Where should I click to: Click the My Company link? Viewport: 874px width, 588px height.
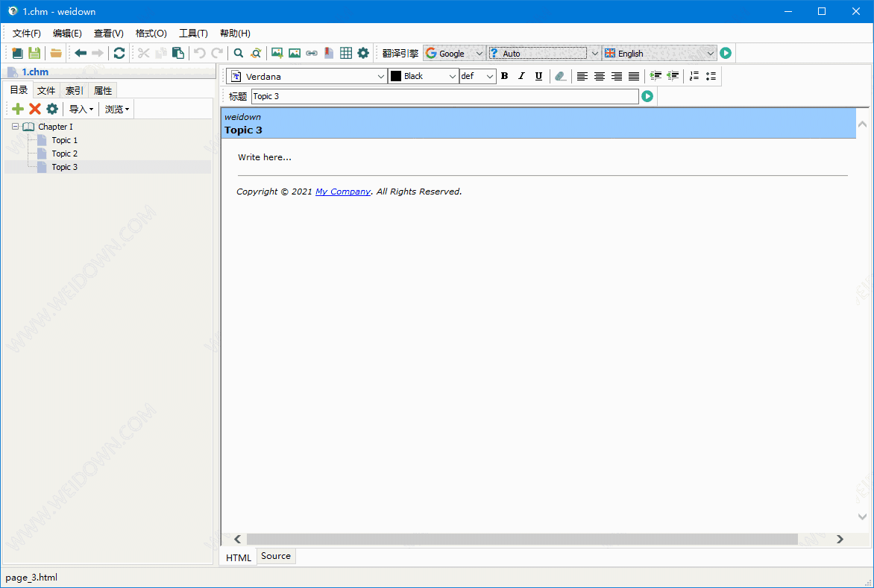pos(342,192)
